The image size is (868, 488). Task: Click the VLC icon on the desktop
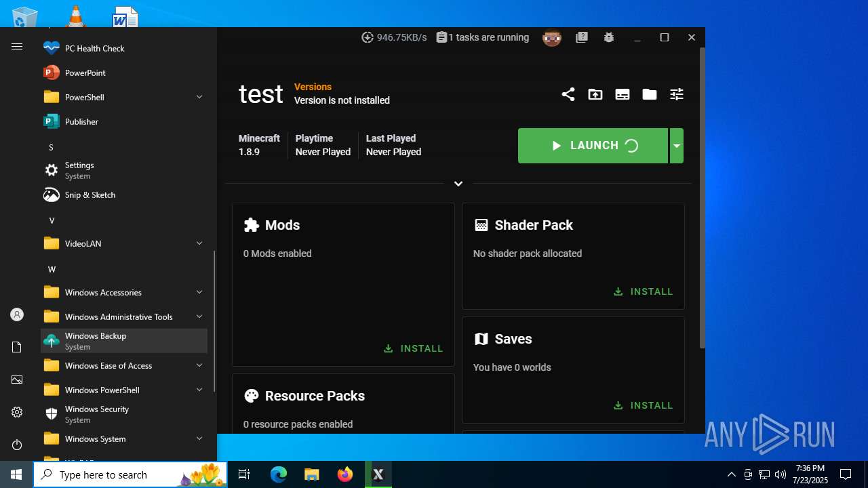[75, 16]
